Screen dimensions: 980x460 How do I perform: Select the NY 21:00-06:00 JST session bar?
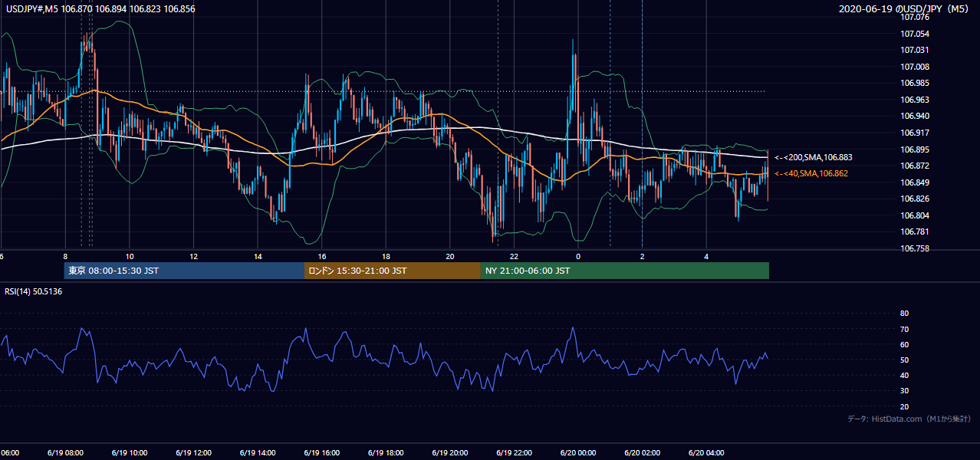(x=625, y=271)
